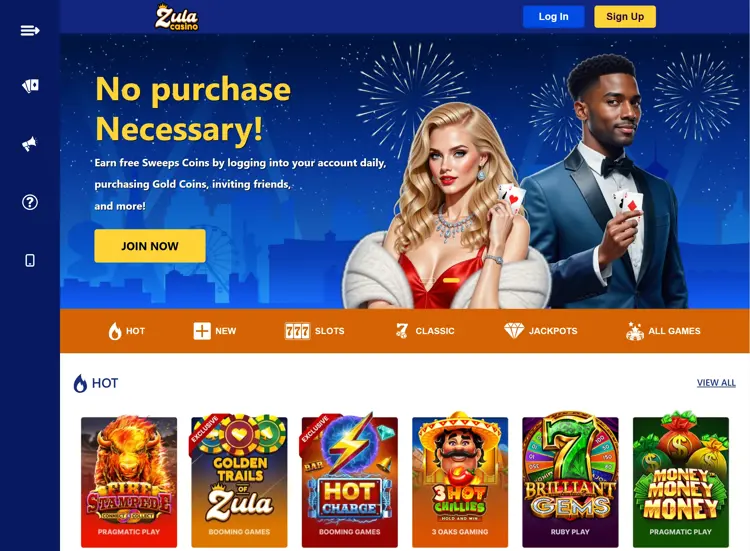Launch the Fire Stampede game
This screenshot has height=551, width=750.
tap(129, 482)
